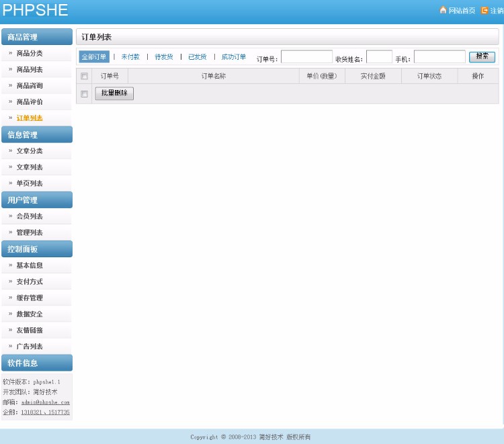Select the 全部订单 tab

click(94, 57)
